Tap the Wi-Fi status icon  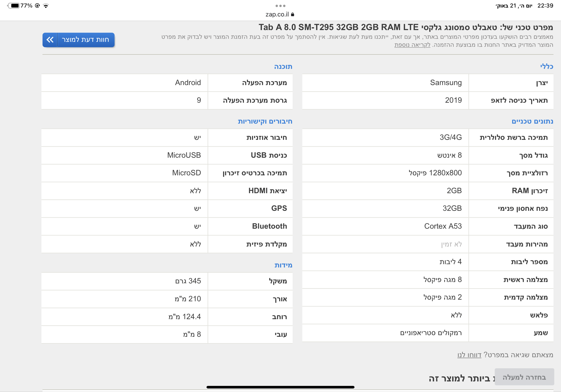(46, 6)
